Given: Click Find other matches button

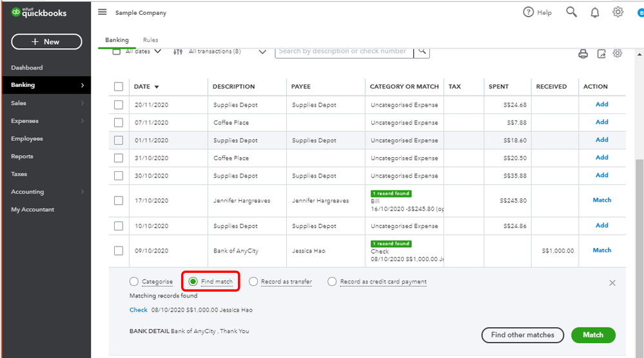Looking at the screenshot, I should (x=522, y=335).
